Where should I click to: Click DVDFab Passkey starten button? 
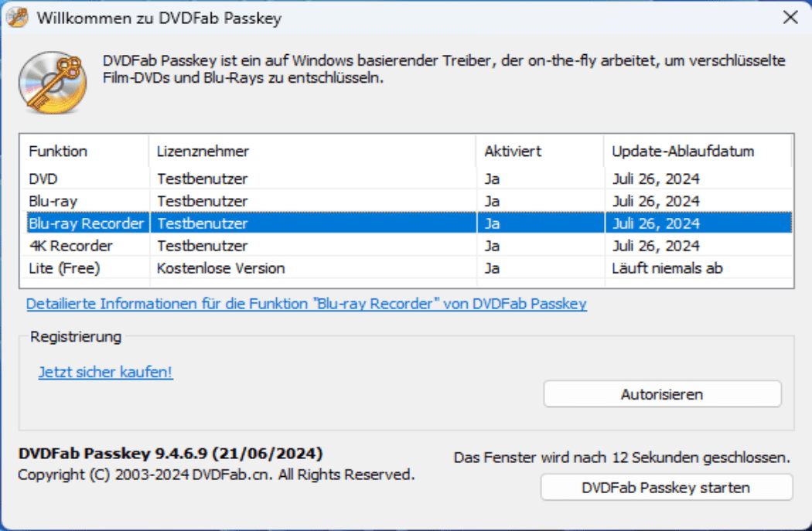667,488
